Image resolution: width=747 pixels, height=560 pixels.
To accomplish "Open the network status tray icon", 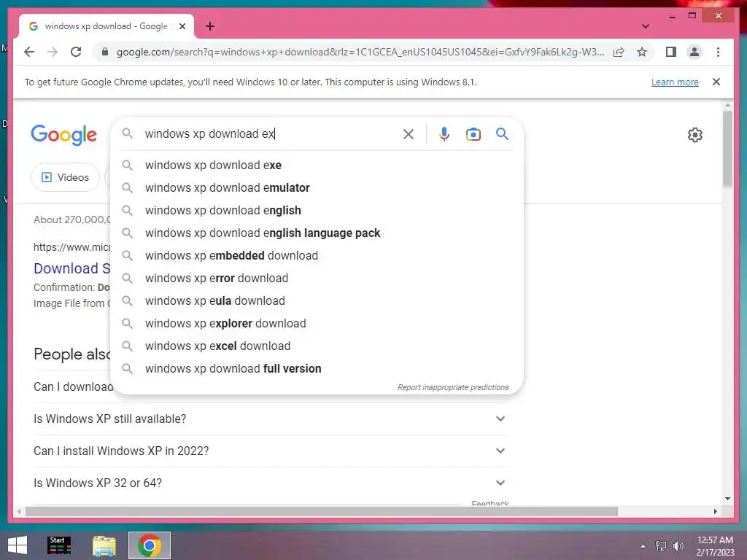I will click(661, 546).
